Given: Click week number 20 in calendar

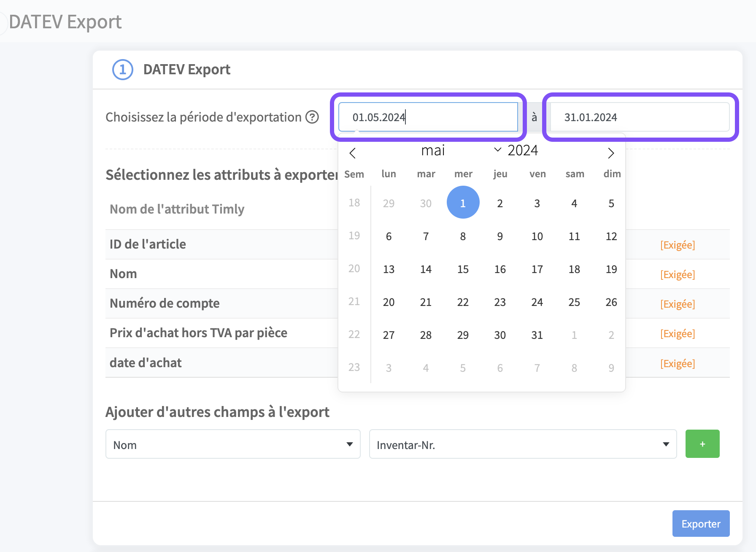Looking at the screenshot, I should (x=354, y=268).
